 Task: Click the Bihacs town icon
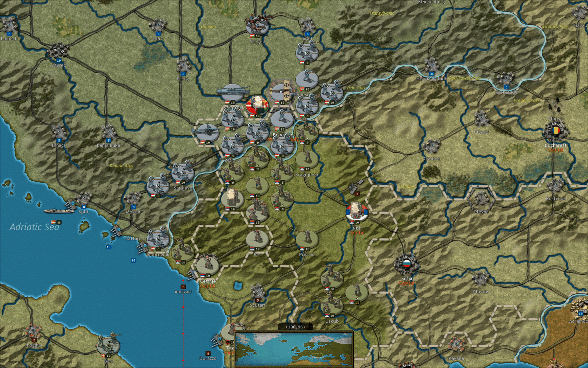pos(59,132)
